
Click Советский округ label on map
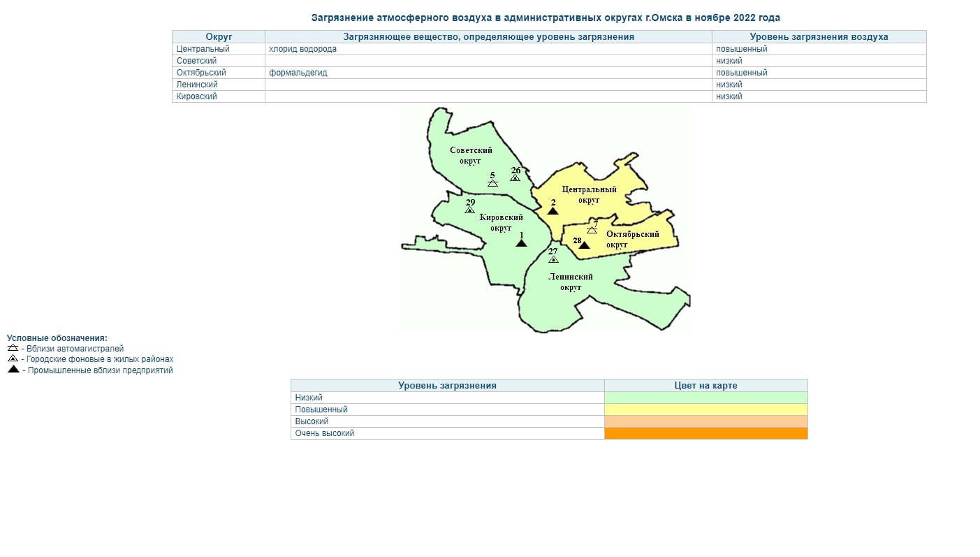(x=471, y=155)
